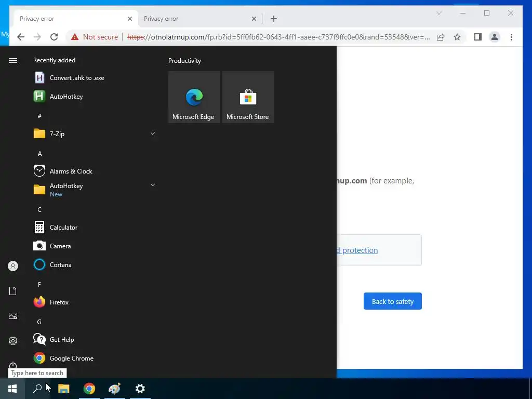532x399 pixels.
Task: Click the letter A section header
Action: click(39, 154)
